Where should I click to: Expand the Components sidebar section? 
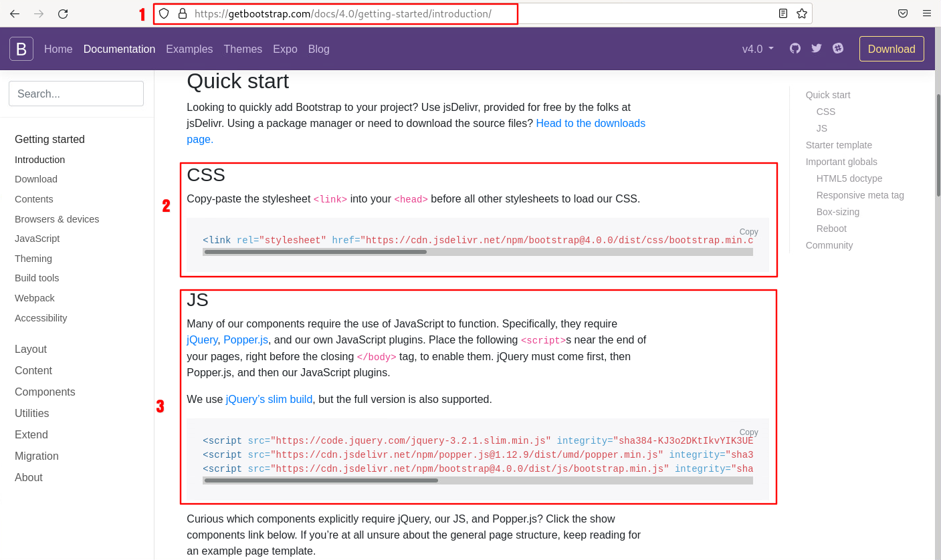tap(45, 392)
